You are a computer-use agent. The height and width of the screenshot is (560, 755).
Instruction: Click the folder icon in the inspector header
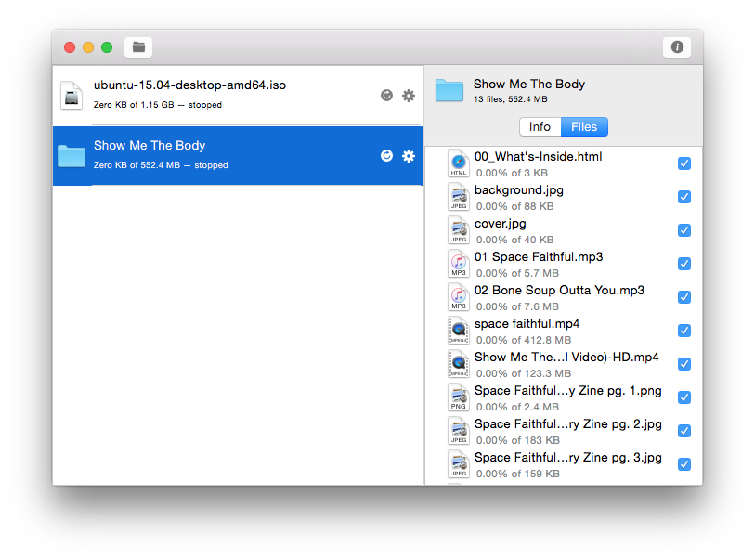449,90
